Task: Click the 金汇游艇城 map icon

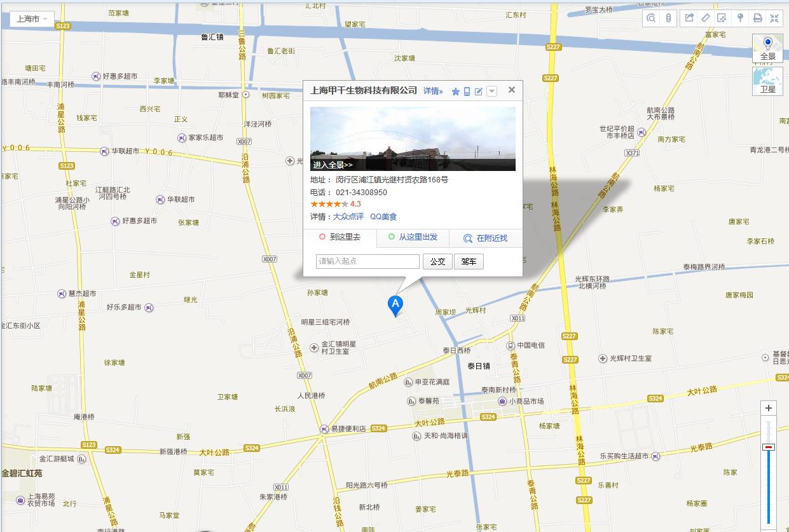Action: 81,458
